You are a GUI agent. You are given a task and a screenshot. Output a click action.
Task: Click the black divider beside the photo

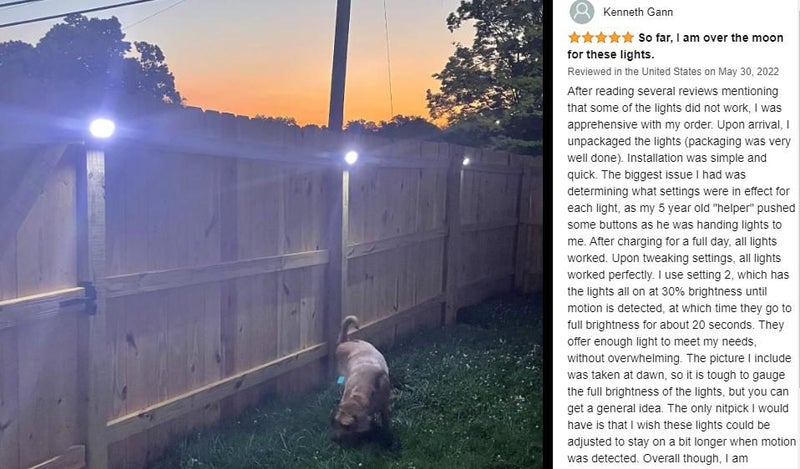click(547, 234)
